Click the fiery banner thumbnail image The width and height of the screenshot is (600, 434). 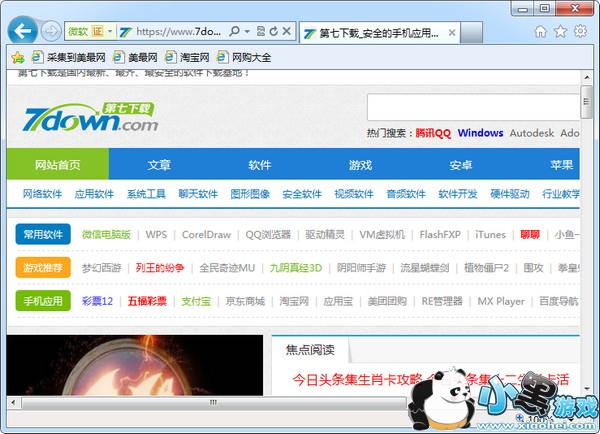click(135, 365)
